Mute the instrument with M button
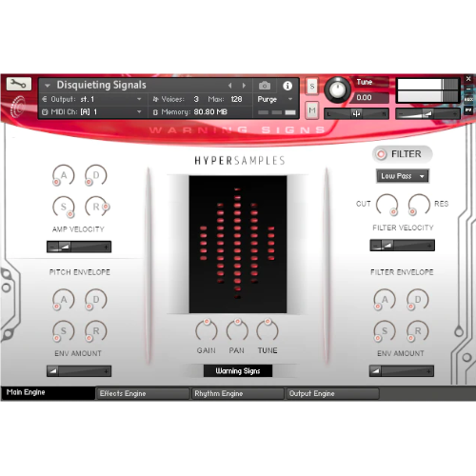 (312, 110)
